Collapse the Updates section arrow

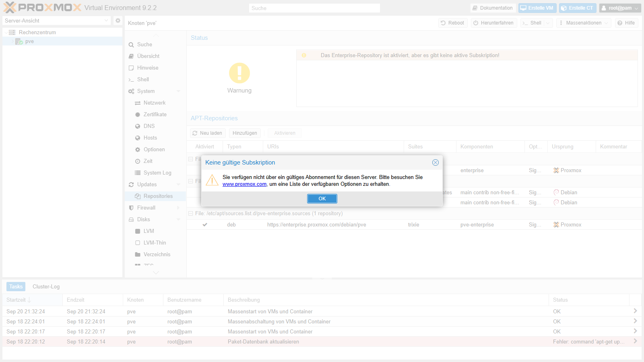(178, 185)
